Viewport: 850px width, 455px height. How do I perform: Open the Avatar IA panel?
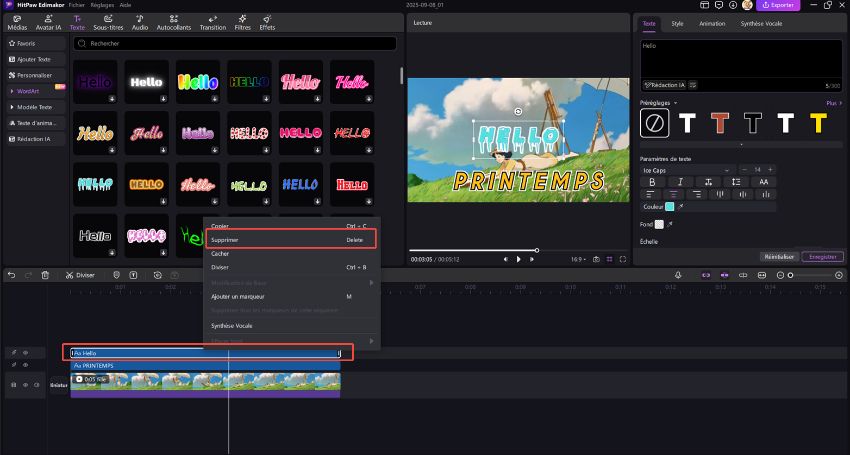[x=48, y=22]
